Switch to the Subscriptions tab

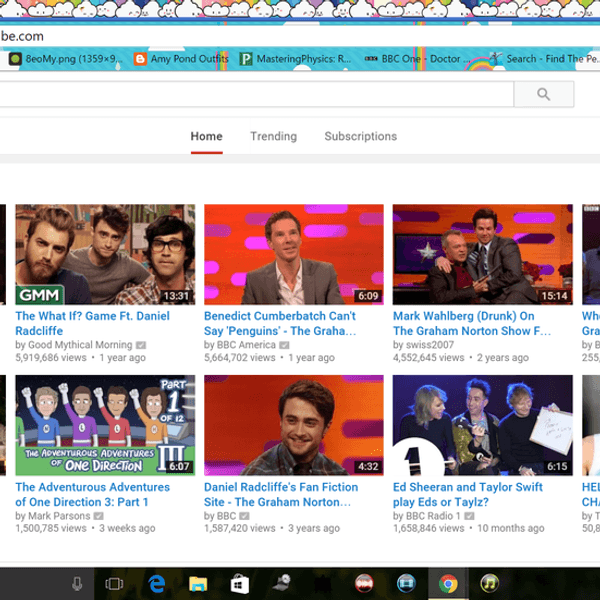[360, 137]
